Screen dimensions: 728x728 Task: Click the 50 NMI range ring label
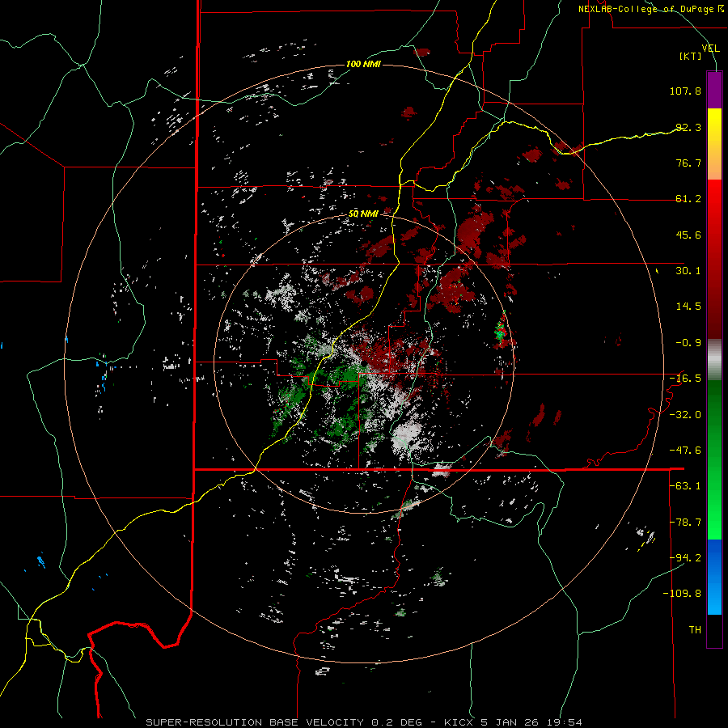(363, 214)
